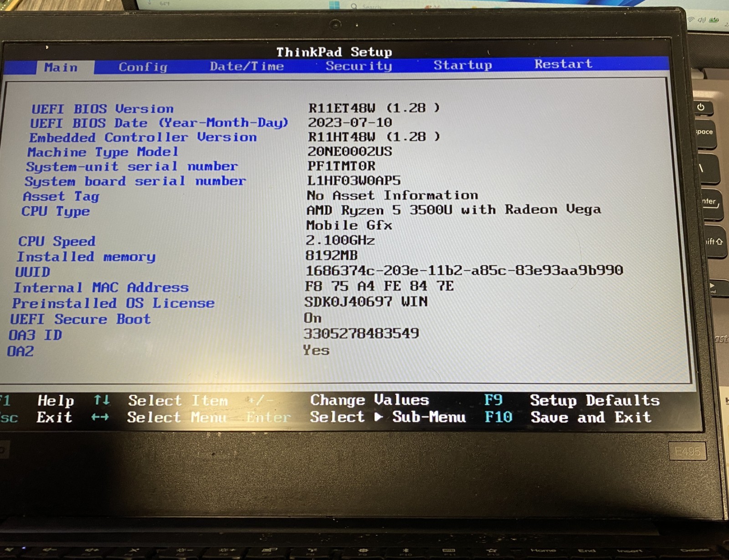The height and width of the screenshot is (560, 729).
Task: Click the Enter key hint in footer
Action: [x=268, y=417]
